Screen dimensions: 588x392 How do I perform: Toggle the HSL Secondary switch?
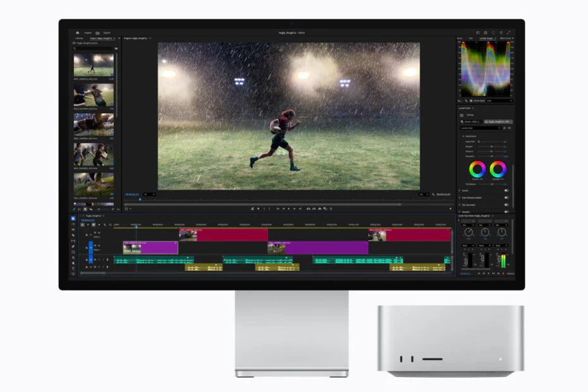[x=506, y=205]
